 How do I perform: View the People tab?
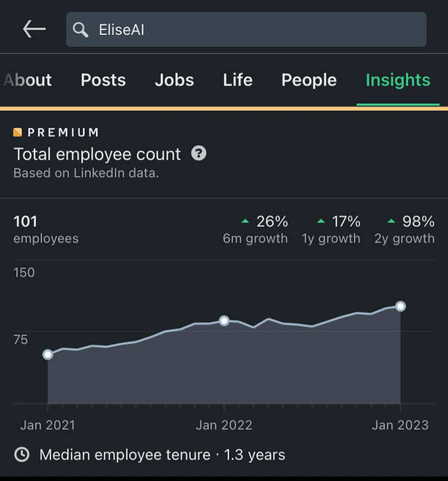coord(309,80)
